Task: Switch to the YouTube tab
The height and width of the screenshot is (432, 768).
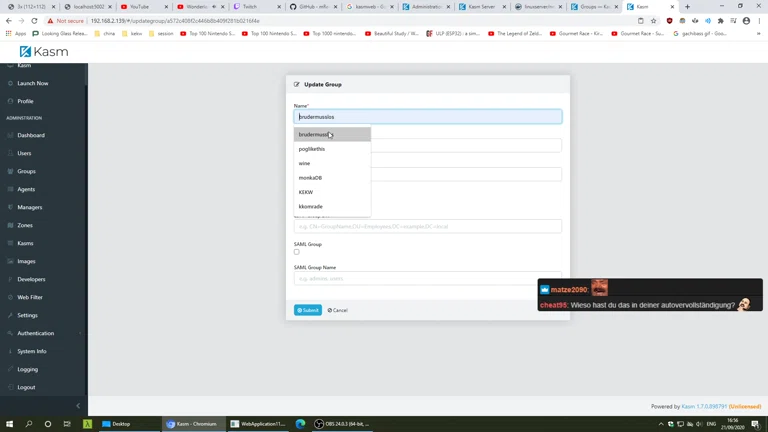Action: tap(144, 7)
